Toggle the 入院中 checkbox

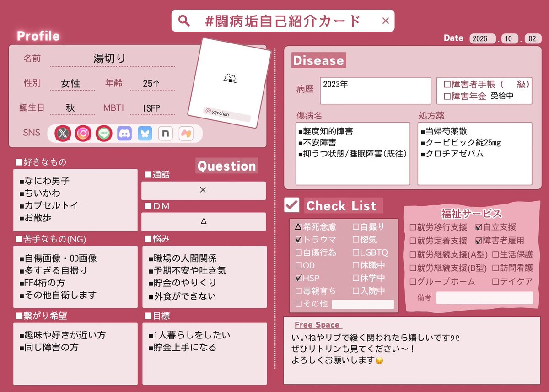point(356,290)
